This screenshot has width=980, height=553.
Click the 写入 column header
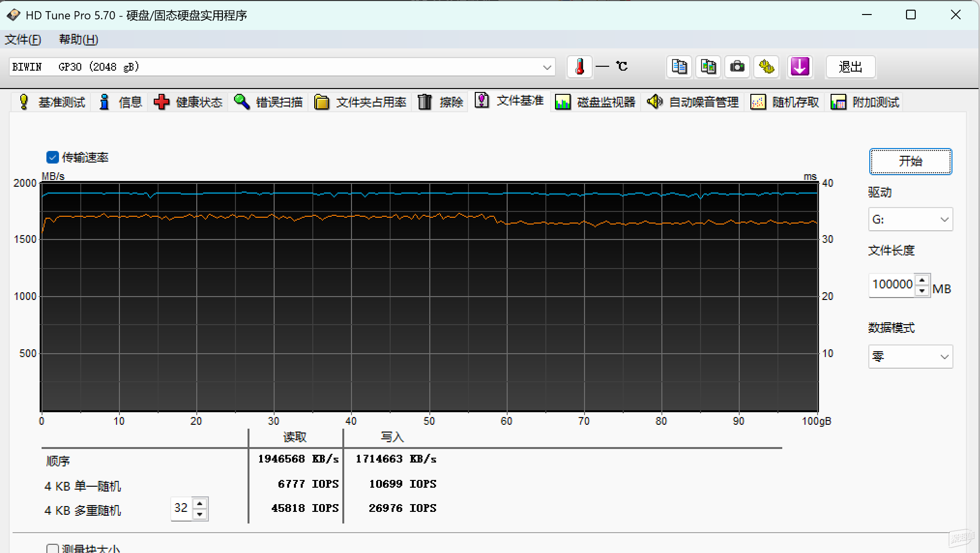[392, 437]
